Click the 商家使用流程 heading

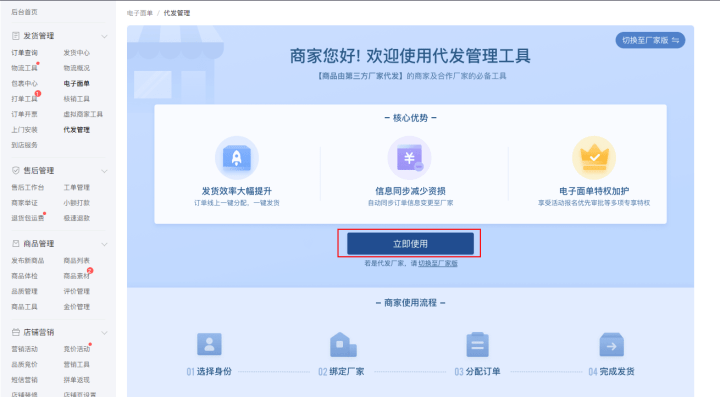[411, 303]
